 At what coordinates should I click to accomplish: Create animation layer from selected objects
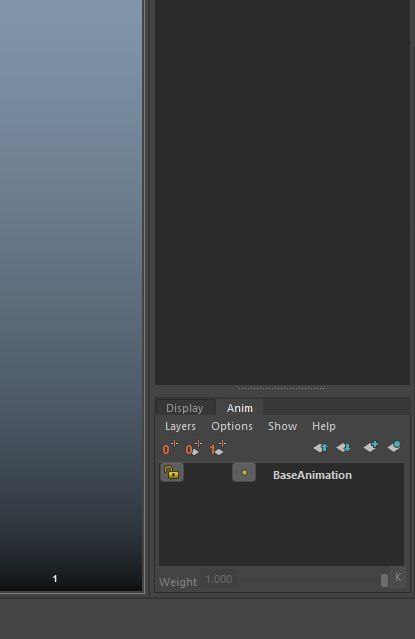pyautogui.click(x=394, y=447)
